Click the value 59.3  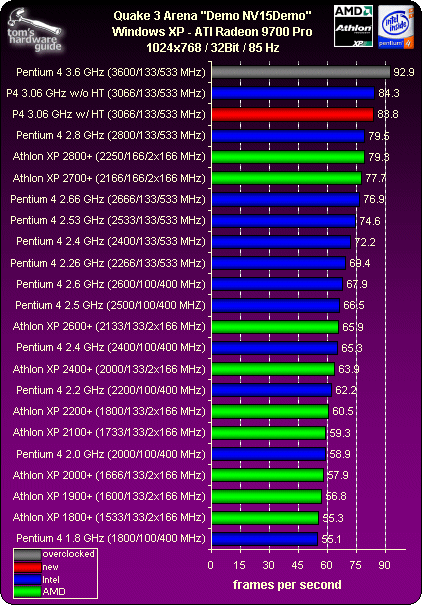340,433
